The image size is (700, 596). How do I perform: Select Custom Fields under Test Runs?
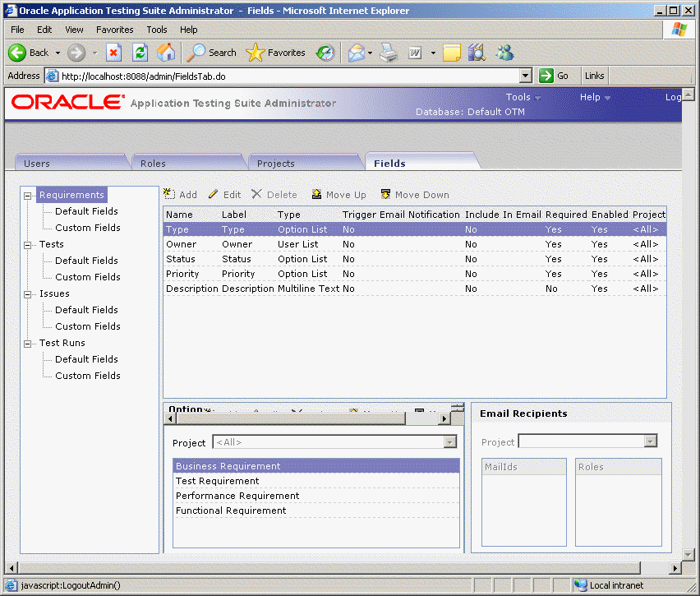tap(87, 376)
